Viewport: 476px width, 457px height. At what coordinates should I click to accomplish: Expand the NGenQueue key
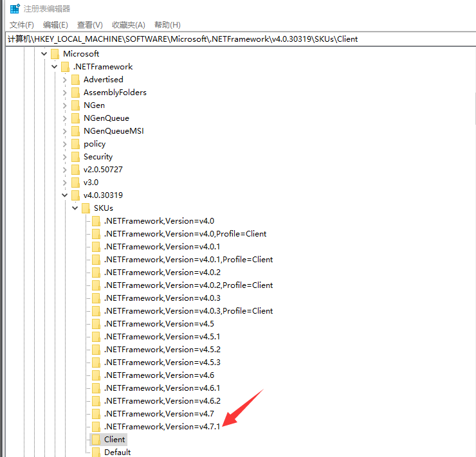point(65,118)
